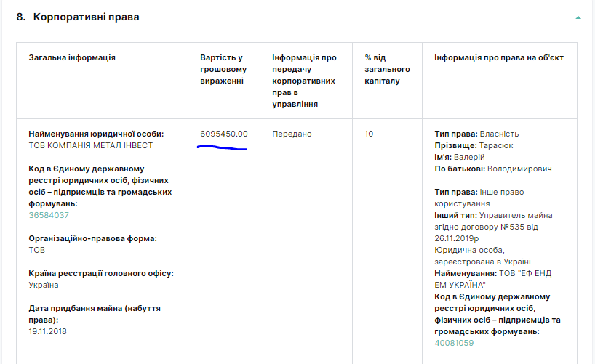Click the 'Тип права: Власність' line
This screenshot has width=595, height=364.
476,134
